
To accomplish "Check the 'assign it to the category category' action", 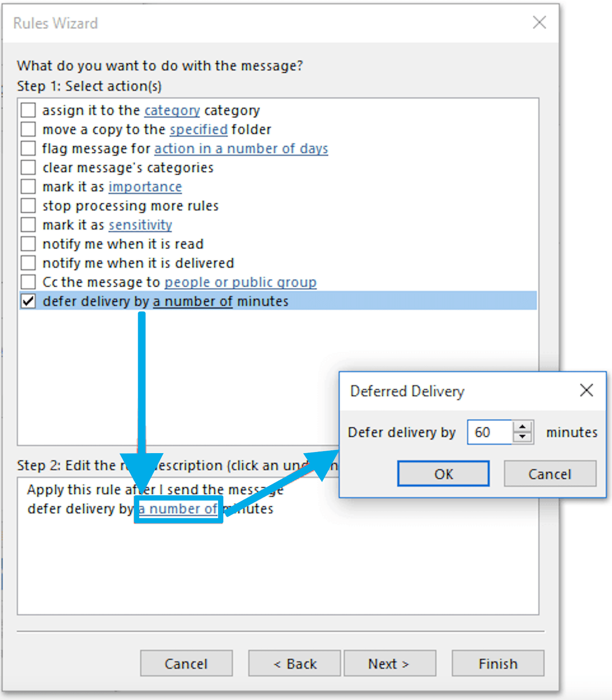I will point(27,110).
